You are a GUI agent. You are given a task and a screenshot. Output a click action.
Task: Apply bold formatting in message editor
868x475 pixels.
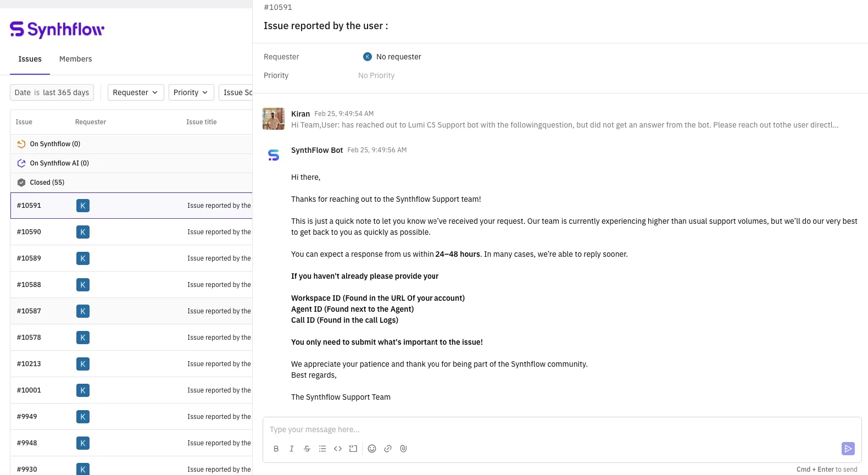coord(276,449)
